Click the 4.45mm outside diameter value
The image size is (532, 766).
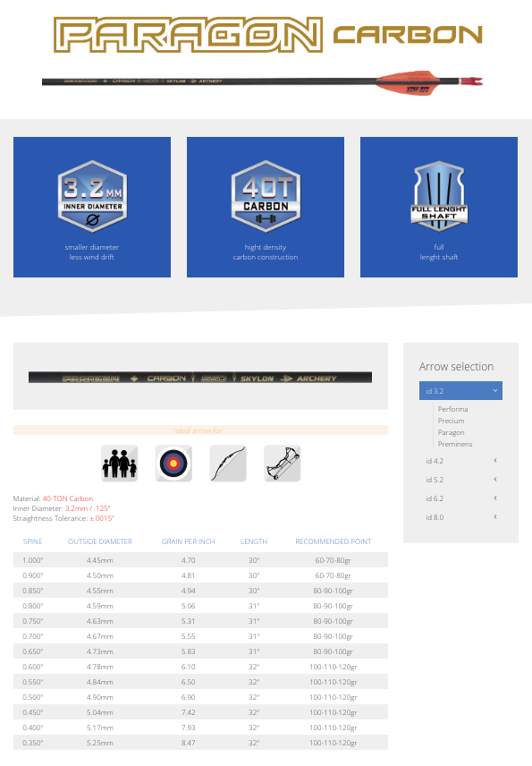pos(100,560)
